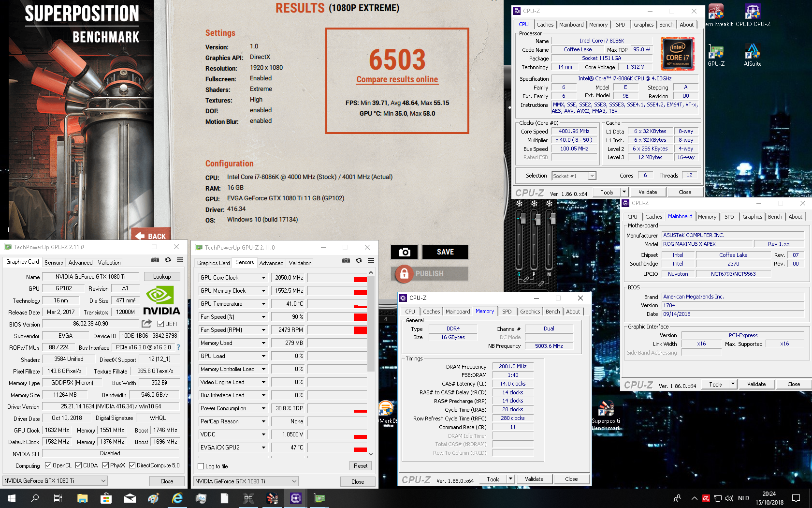Click BIOS share/export icon in GPU-Z

(x=147, y=323)
